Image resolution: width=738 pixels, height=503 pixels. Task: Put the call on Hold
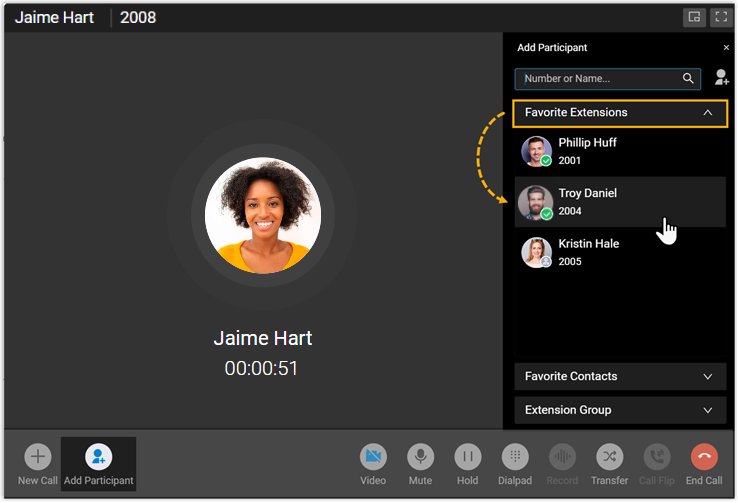click(x=467, y=456)
